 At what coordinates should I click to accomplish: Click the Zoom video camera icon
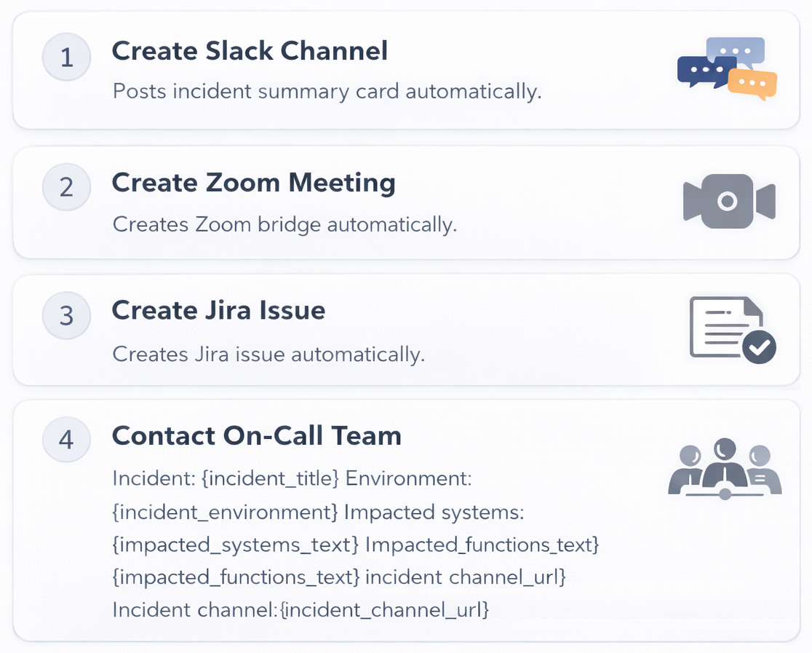(x=728, y=201)
